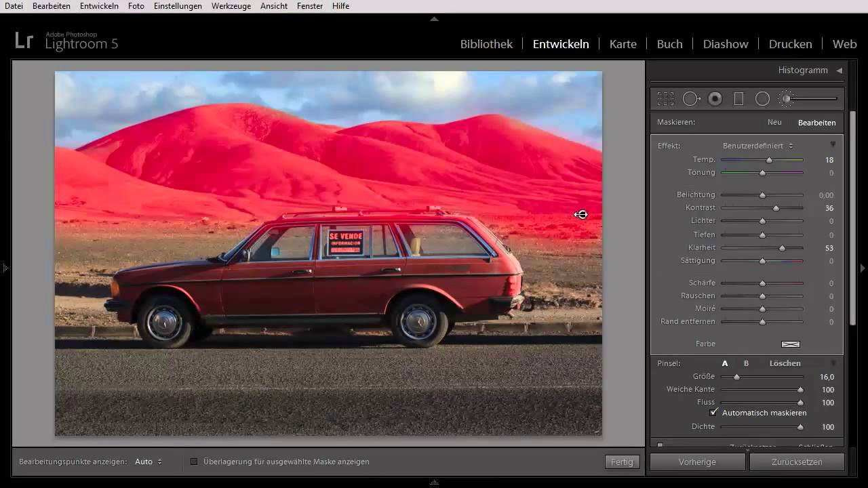Adjust the Sättigung slider
Viewport: 868px width, 488px height.
click(x=762, y=261)
